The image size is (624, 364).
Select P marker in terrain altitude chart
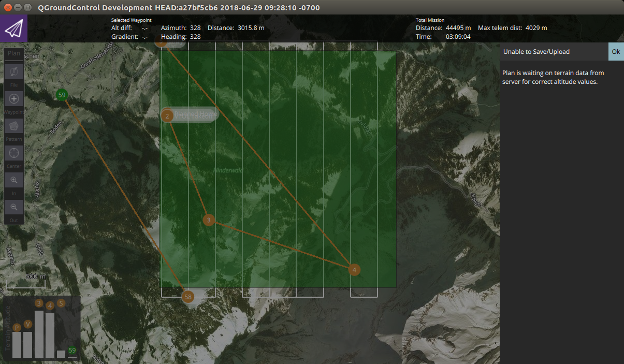(x=17, y=327)
